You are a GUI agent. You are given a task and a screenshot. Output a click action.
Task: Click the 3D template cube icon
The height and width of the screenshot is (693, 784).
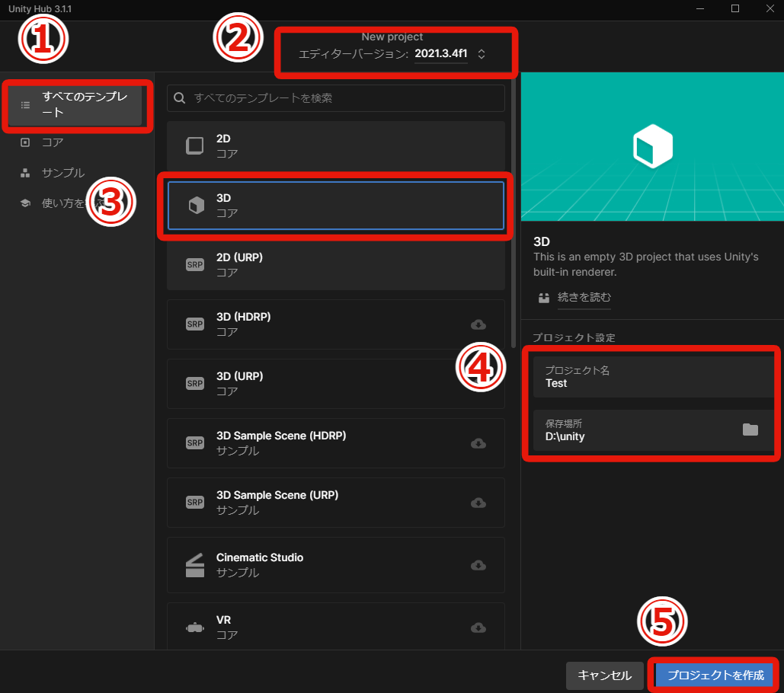[196, 206]
